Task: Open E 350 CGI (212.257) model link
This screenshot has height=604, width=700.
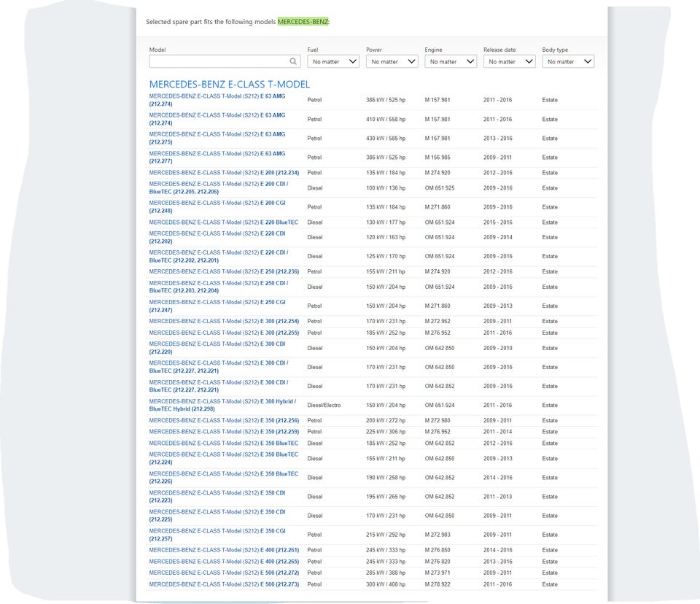Action: 217,535
